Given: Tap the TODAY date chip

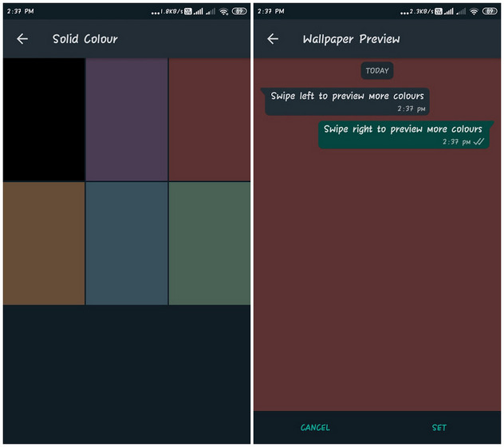Looking at the screenshot, I should tap(377, 70).
